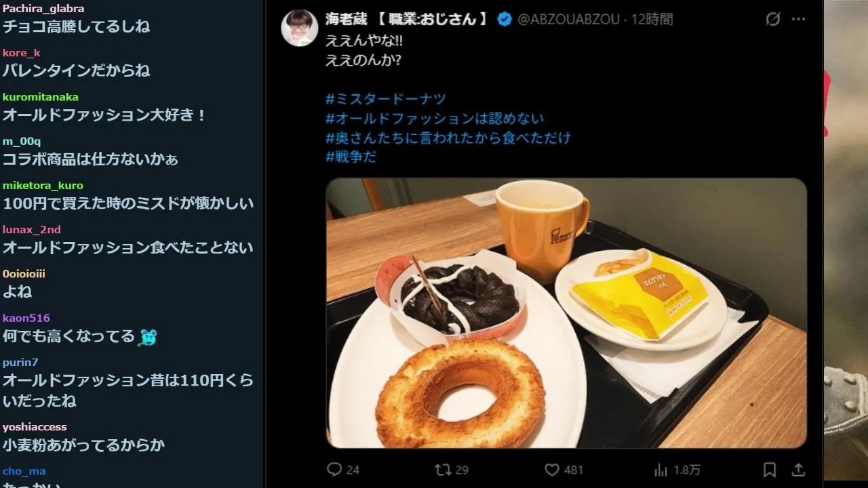The height and width of the screenshot is (488, 868).
Task: Click the blue verified badge
Action: [x=505, y=19]
